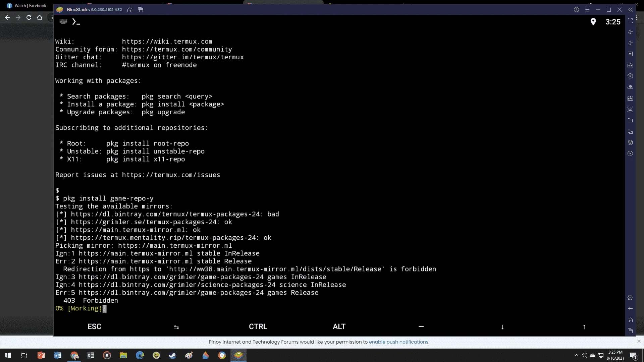Go back using the sidebar arrow
This screenshot has height=362, width=644.
pyautogui.click(x=630, y=309)
